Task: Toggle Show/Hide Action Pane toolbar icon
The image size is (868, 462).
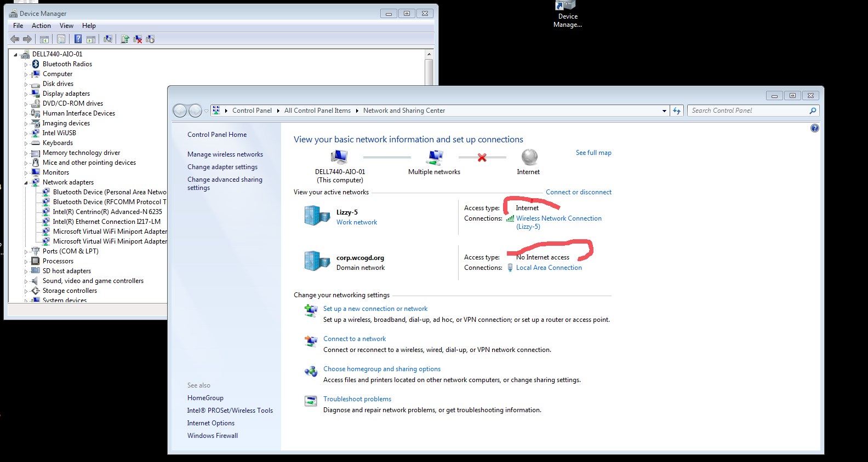Action: pyautogui.click(x=91, y=39)
